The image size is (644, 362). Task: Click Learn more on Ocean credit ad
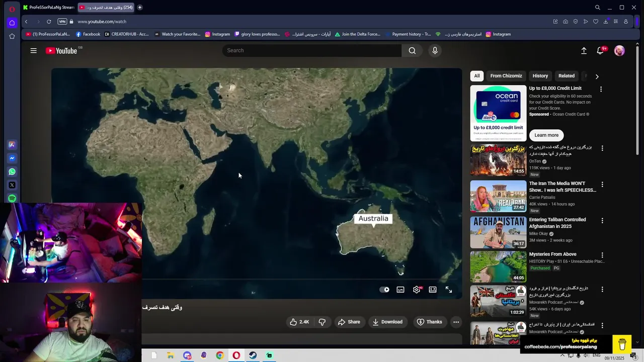point(546,135)
